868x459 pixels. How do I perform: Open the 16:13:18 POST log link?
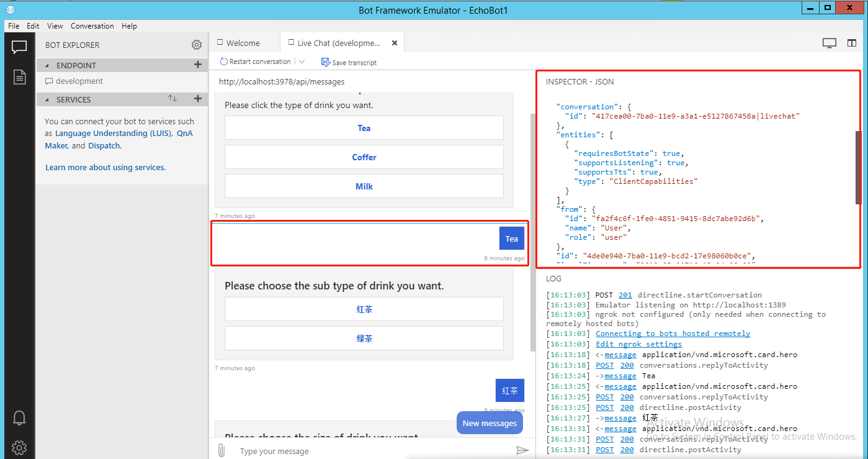605,365
